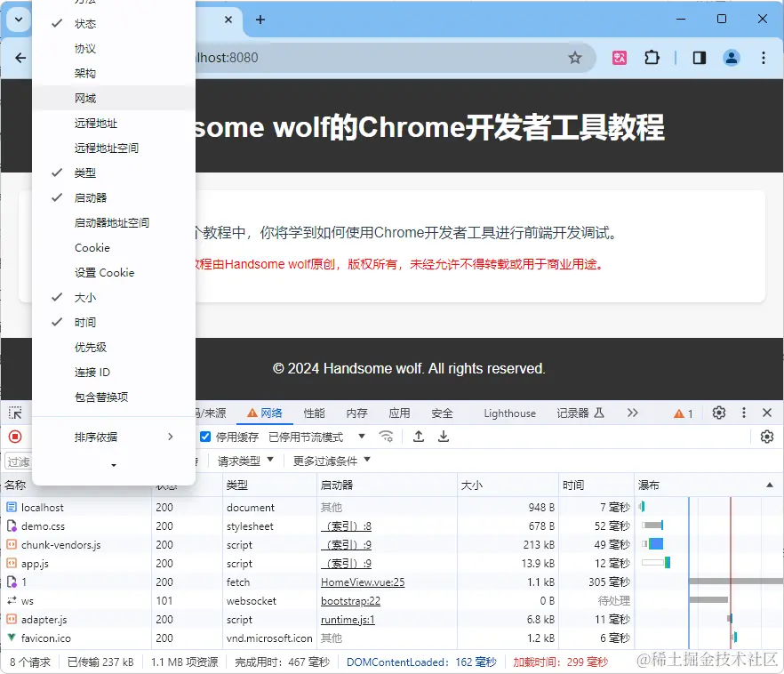Click the browser back arrow
This screenshot has width=784, height=674.
tap(20, 58)
